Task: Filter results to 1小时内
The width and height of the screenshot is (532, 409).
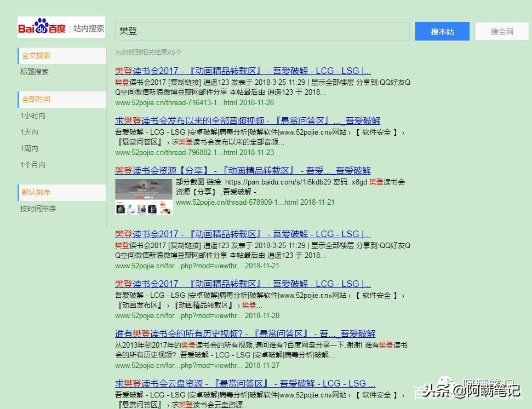Action: tap(35, 116)
